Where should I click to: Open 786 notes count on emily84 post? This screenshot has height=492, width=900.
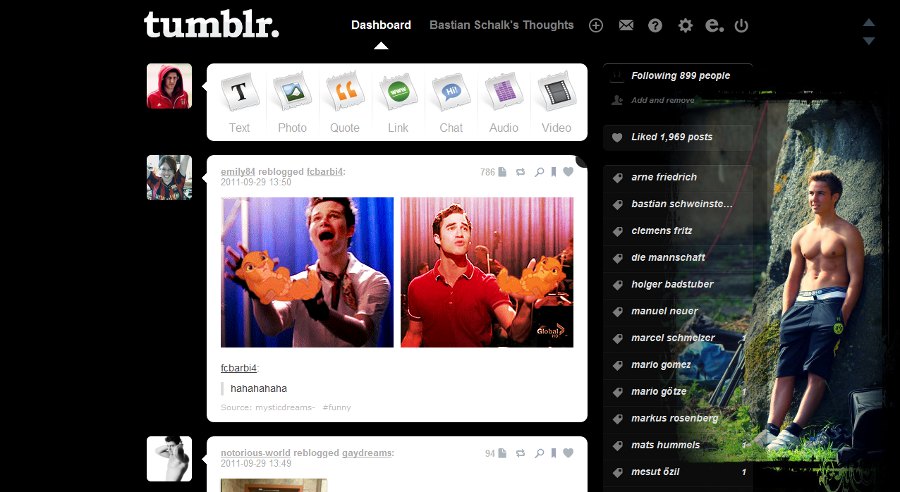pos(487,172)
